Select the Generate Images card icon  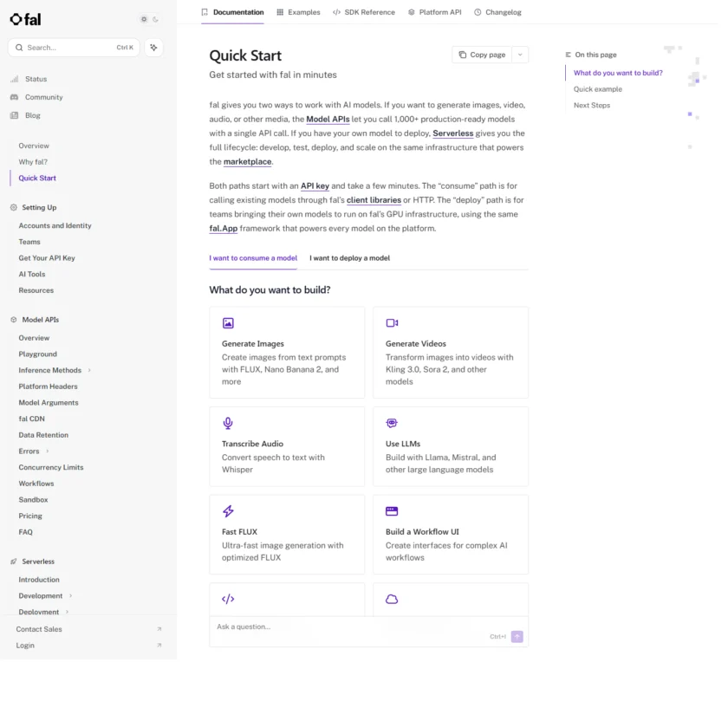pyautogui.click(x=226, y=323)
